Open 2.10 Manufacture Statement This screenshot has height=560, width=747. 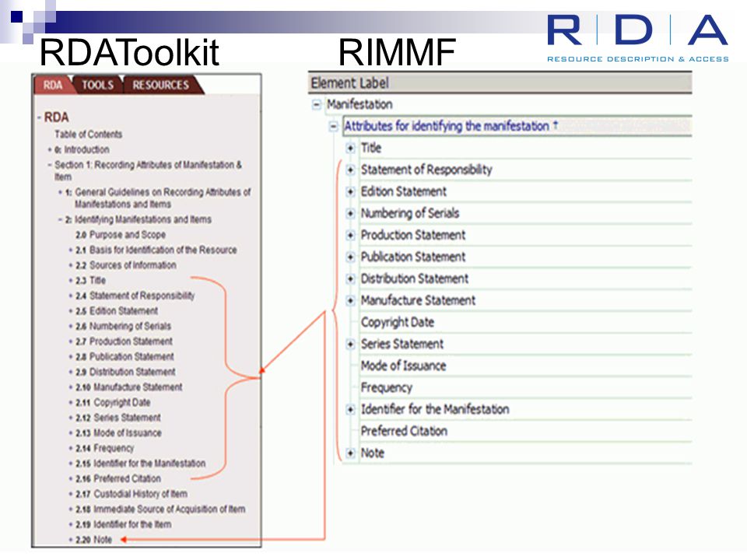point(128,387)
